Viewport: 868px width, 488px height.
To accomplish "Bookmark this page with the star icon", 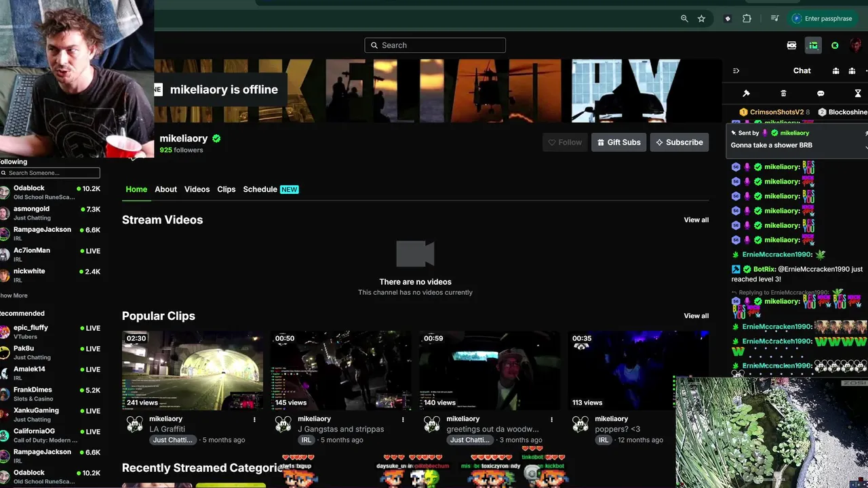I will [701, 19].
